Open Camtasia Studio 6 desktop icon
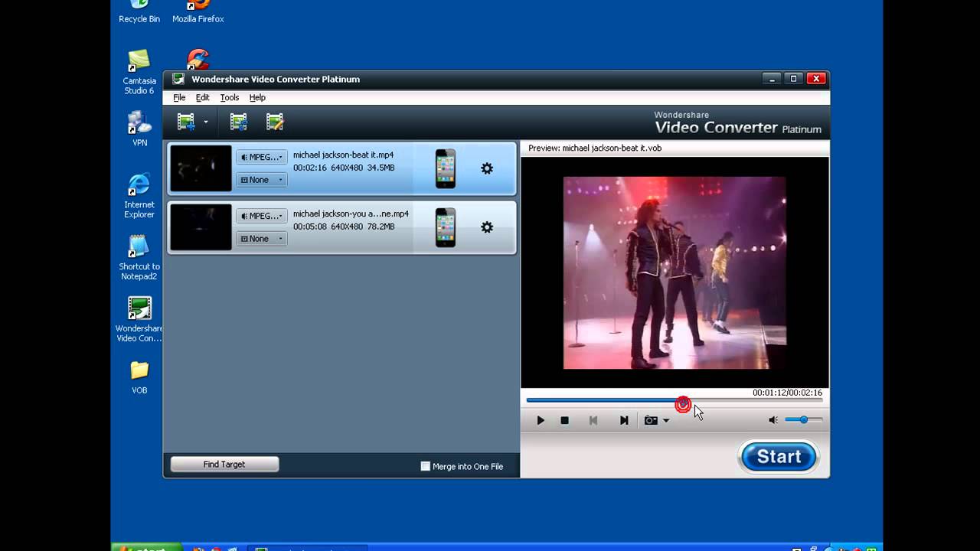Screen dimensions: 980x551 tap(139, 72)
